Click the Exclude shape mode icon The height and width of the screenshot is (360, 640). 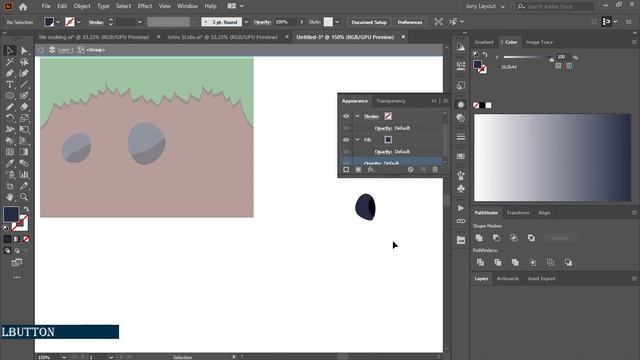point(531,238)
